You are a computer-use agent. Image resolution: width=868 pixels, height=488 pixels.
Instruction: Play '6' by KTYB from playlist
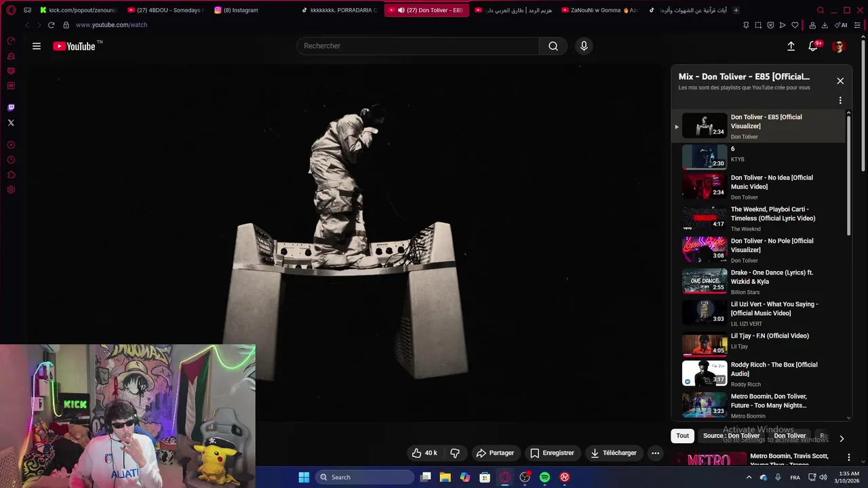(758, 155)
